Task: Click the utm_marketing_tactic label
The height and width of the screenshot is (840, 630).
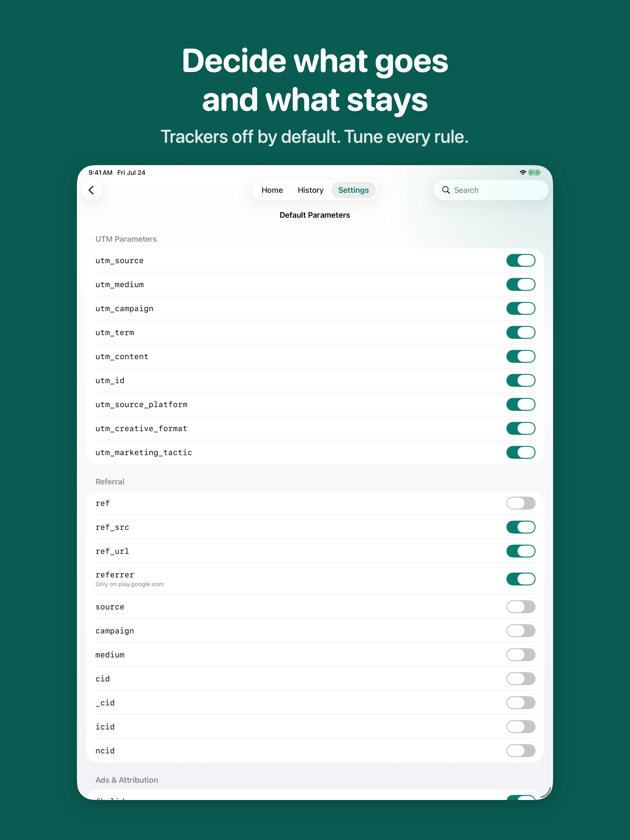Action: [x=144, y=452]
